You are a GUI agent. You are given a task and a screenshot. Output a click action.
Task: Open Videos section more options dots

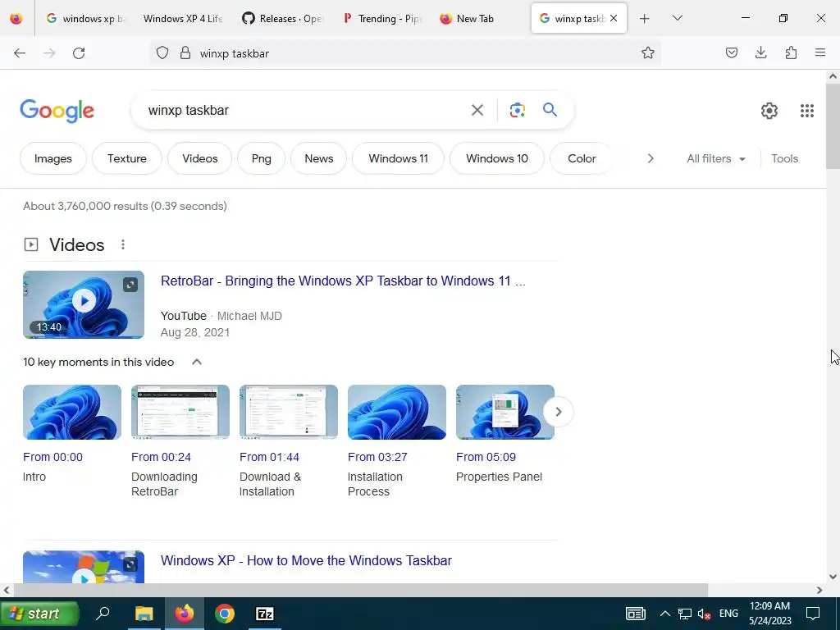point(123,244)
